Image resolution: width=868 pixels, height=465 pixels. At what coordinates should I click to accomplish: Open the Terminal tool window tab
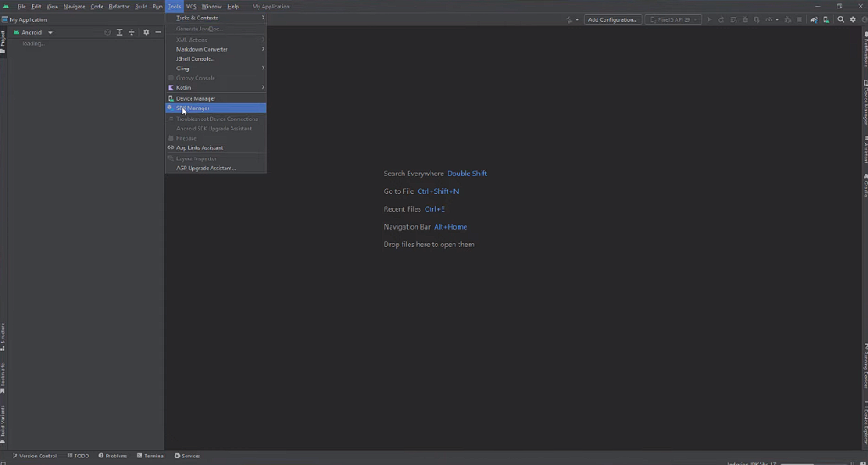coord(150,456)
